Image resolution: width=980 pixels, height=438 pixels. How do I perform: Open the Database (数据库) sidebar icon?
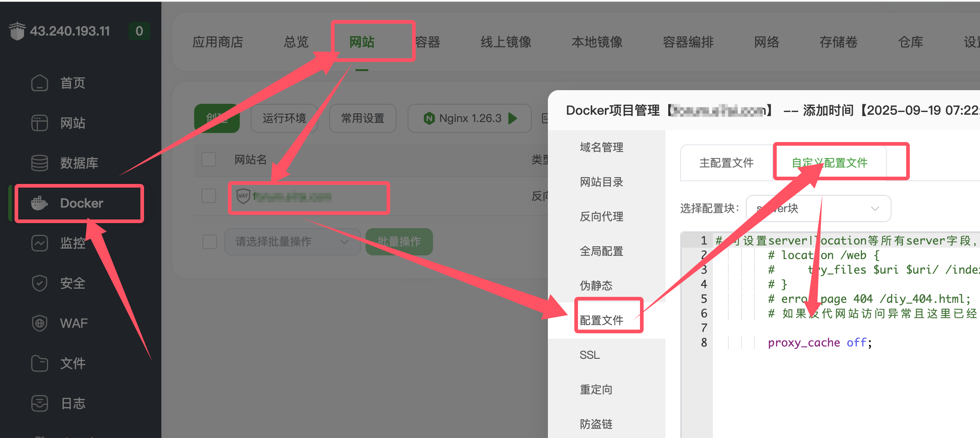[40, 163]
